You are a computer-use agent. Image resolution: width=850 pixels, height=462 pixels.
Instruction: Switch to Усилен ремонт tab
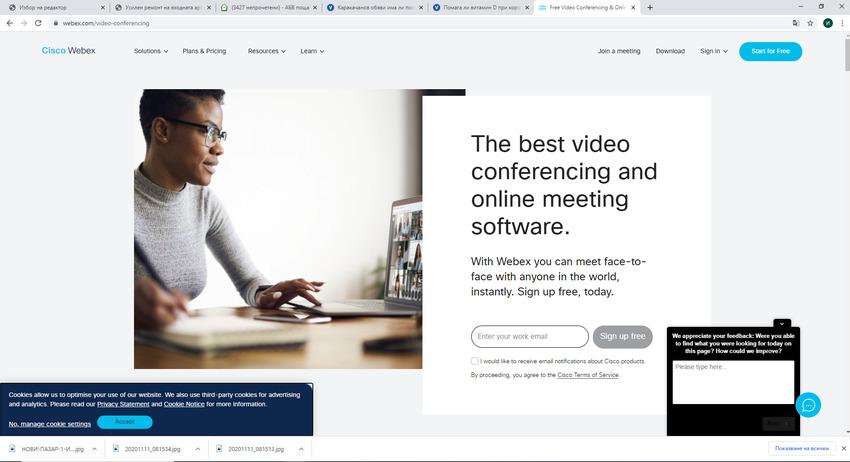[162, 8]
